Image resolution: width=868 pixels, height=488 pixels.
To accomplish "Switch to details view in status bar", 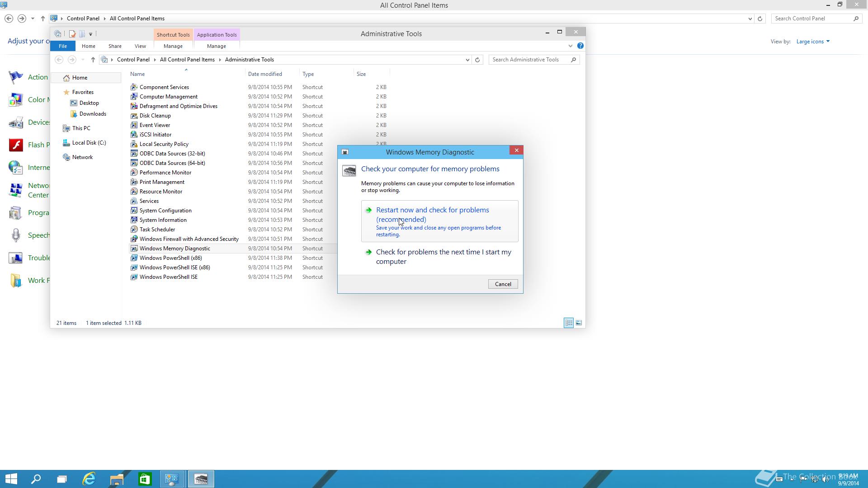I will [569, 323].
